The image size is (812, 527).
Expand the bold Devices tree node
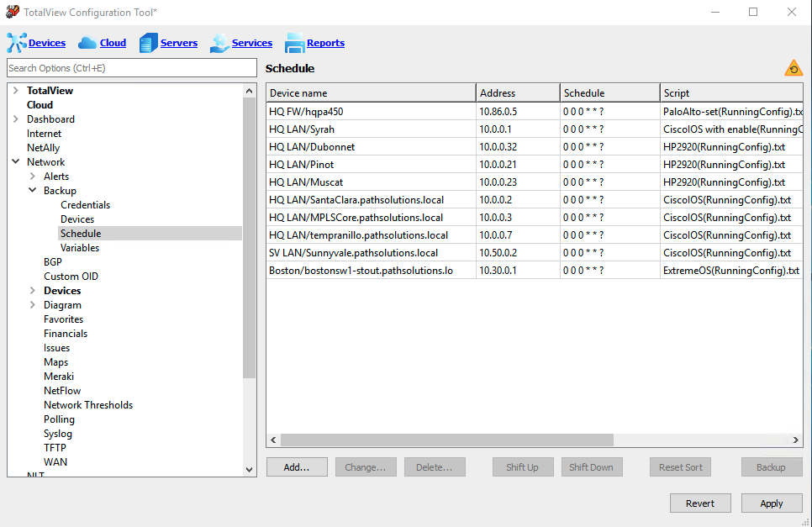[33, 291]
